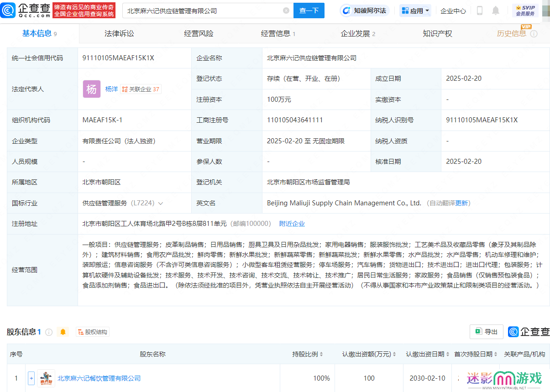The width and height of the screenshot is (550, 392).
Task: Open legal representative 杨洋 link
Action: pyautogui.click(x=111, y=89)
